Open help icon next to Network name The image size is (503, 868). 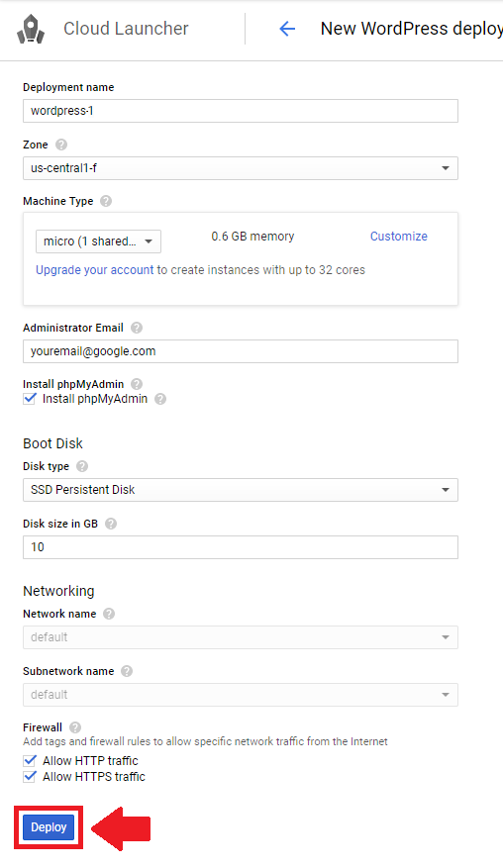109,614
